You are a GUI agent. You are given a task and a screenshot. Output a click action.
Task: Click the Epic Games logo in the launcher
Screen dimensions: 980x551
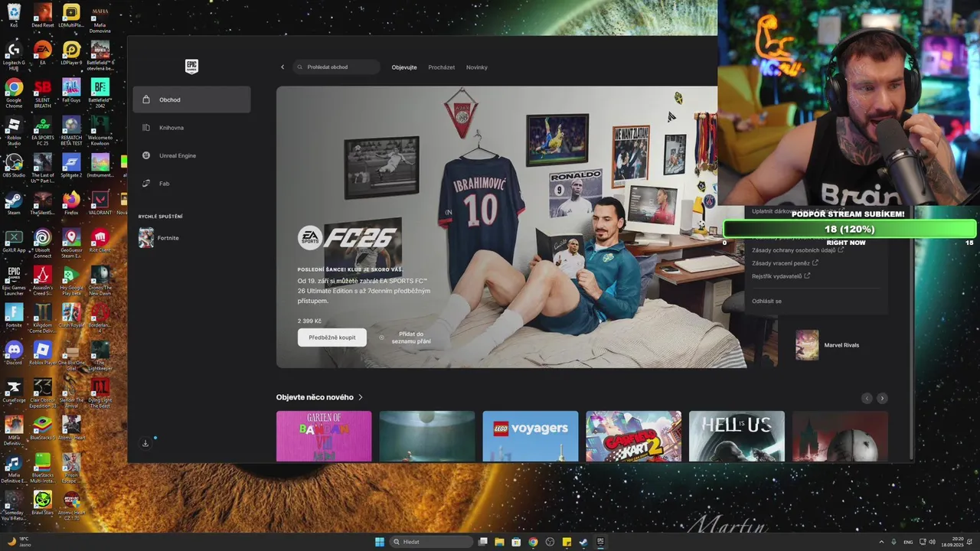[x=192, y=67]
